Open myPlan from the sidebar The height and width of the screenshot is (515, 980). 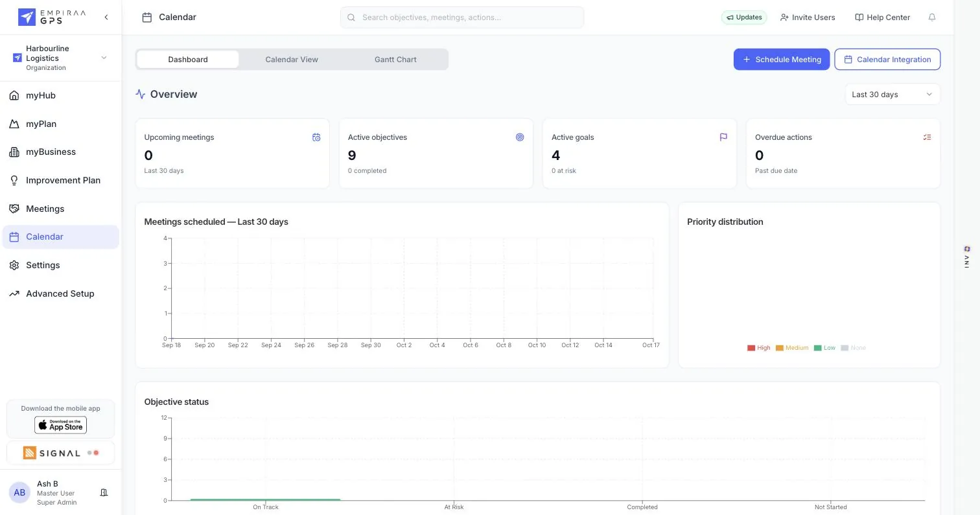60,124
